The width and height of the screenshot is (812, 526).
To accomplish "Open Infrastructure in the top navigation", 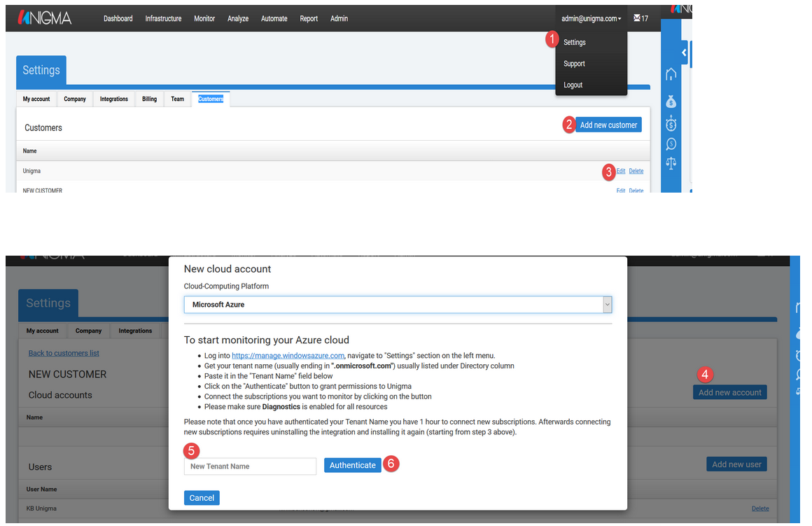I will (163, 19).
